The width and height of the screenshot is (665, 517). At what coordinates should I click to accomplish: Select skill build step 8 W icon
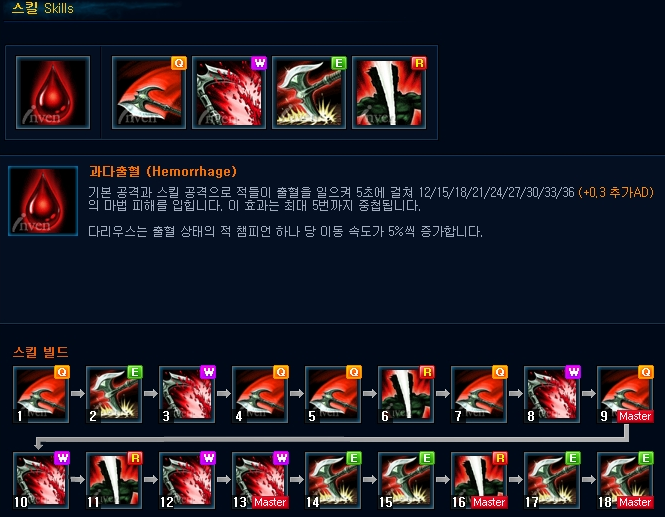tap(552, 394)
